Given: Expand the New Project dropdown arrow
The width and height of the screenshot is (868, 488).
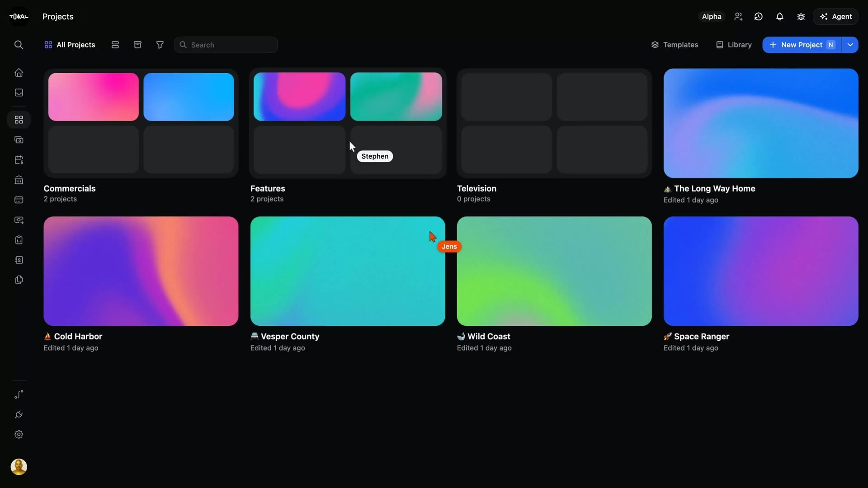Looking at the screenshot, I should click(x=850, y=45).
